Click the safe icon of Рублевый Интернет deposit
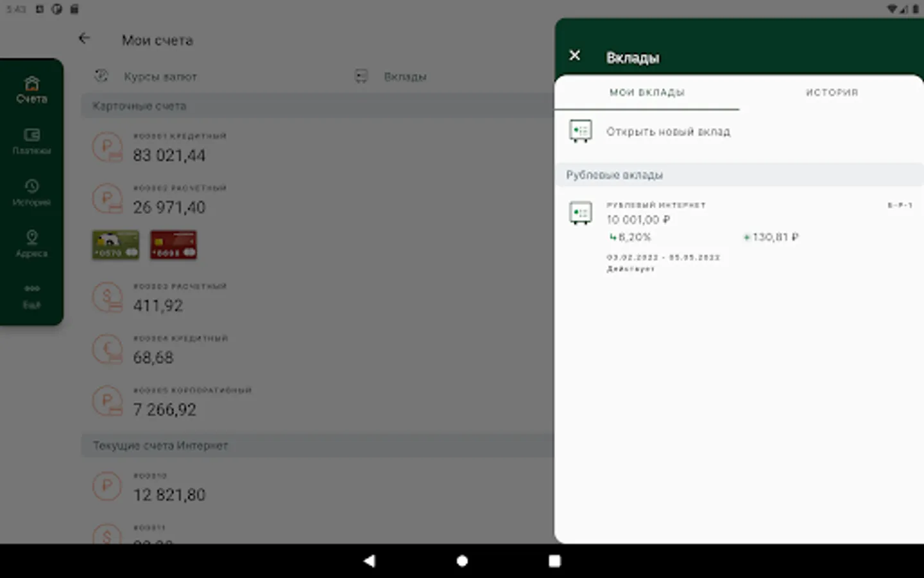924x578 pixels. (581, 213)
